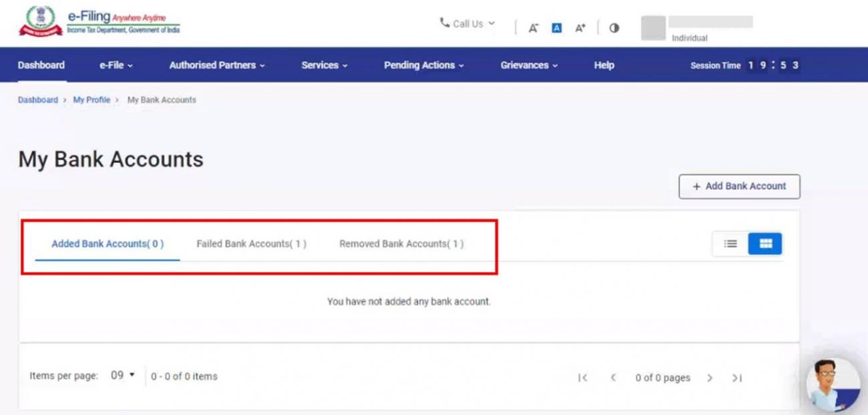Viewport: 868px width, 415px height.
Task: Navigate to My Profile via breadcrumb
Action: (x=91, y=99)
